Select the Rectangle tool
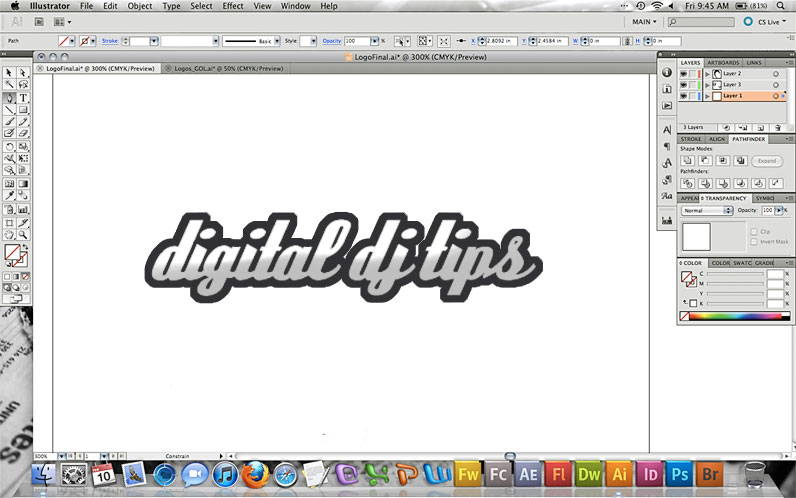Image resolution: width=796 pixels, height=498 pixels. 23,110
